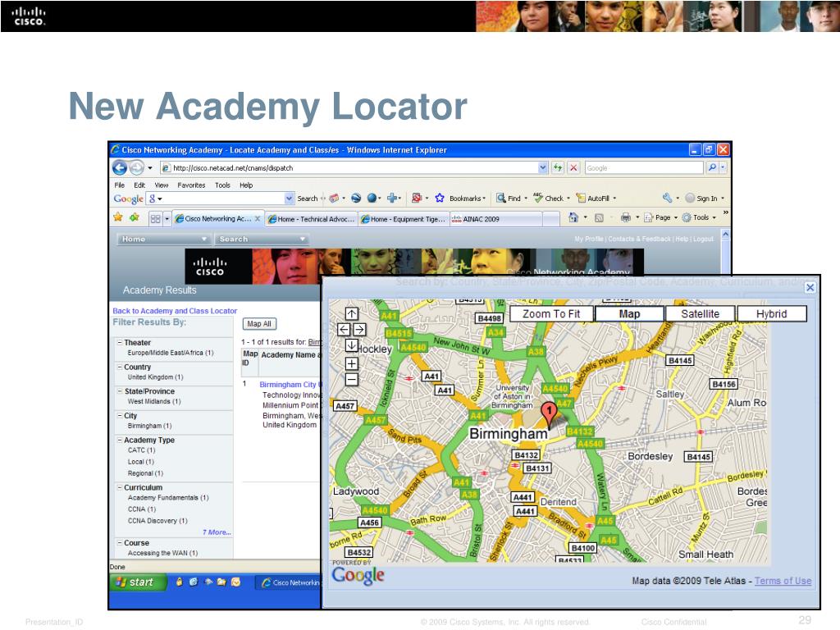Collapse the Country filter group

pos(120,367)
